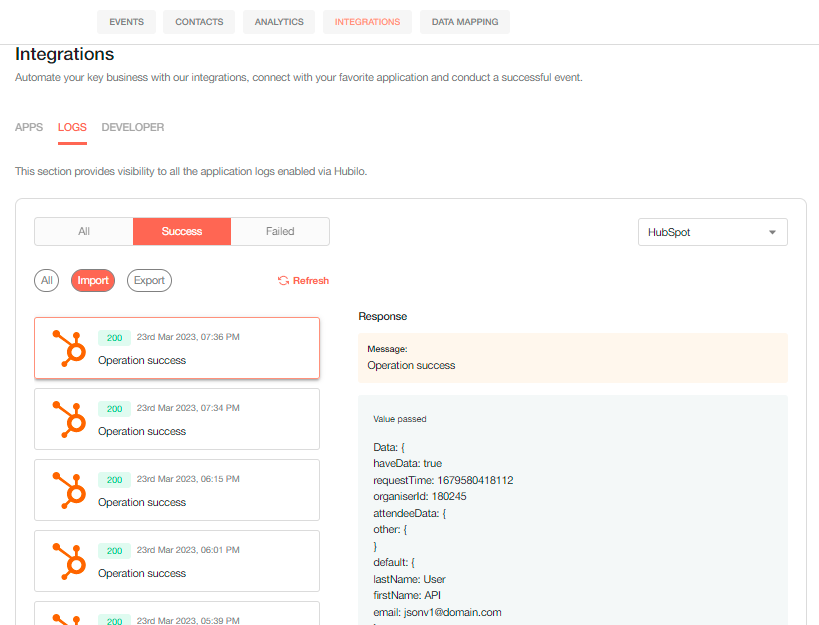Open the 06:01 PM log entry
819x625 pixels.
coord(177,561)
